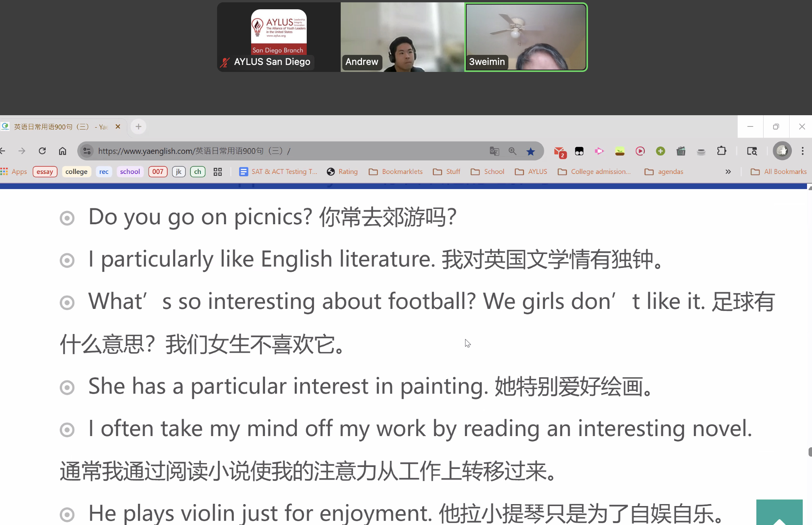Open the College admission bookmarks folder
The width and height of the screenshot is (812, 525).
594,172
